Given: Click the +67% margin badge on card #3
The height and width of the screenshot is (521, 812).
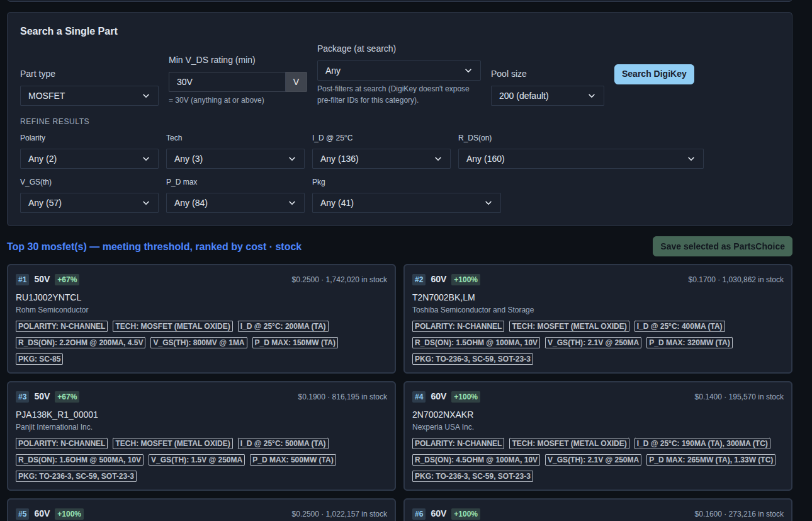Looking at the screenshot, I should 67,397.
